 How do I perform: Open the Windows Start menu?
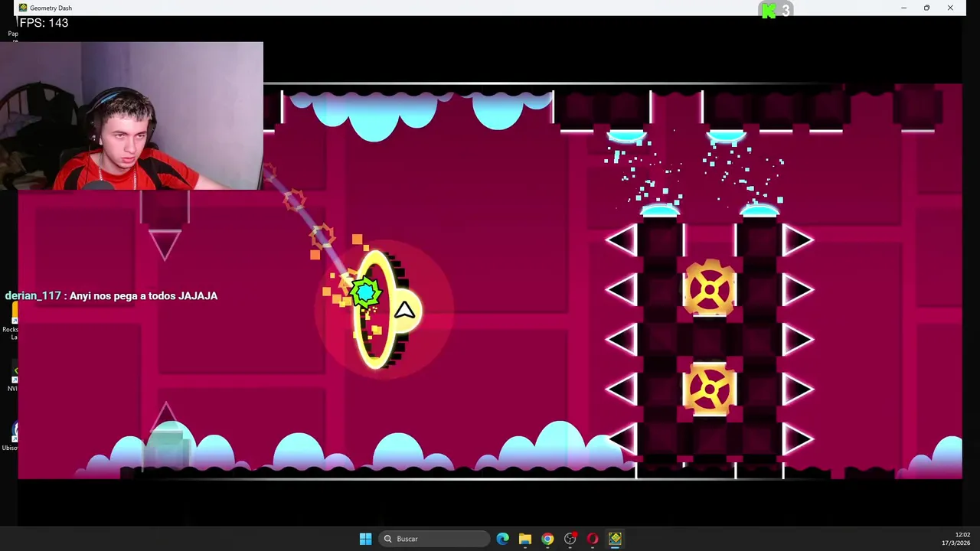365,539
